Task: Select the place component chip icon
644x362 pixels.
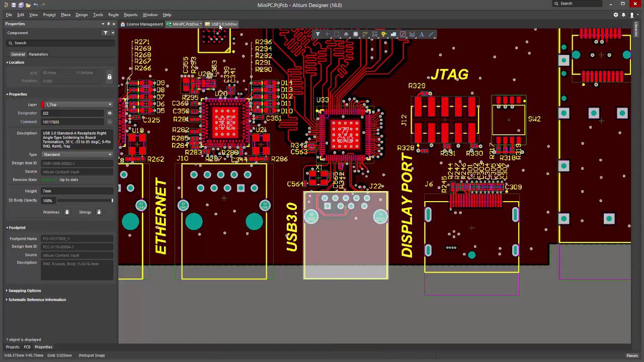Action: [356, 34]
